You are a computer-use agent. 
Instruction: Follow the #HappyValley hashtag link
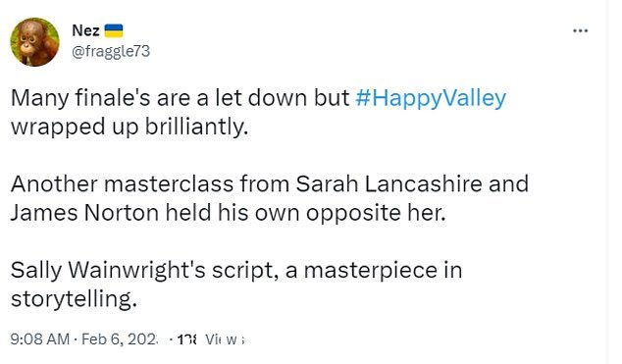tap(431, 98)
